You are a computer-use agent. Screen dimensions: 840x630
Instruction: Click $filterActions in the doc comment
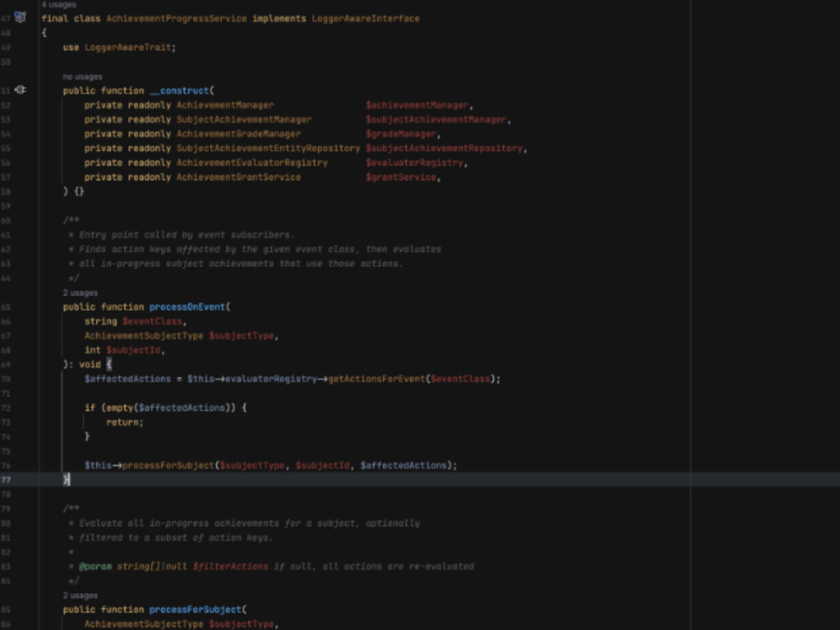230,567
